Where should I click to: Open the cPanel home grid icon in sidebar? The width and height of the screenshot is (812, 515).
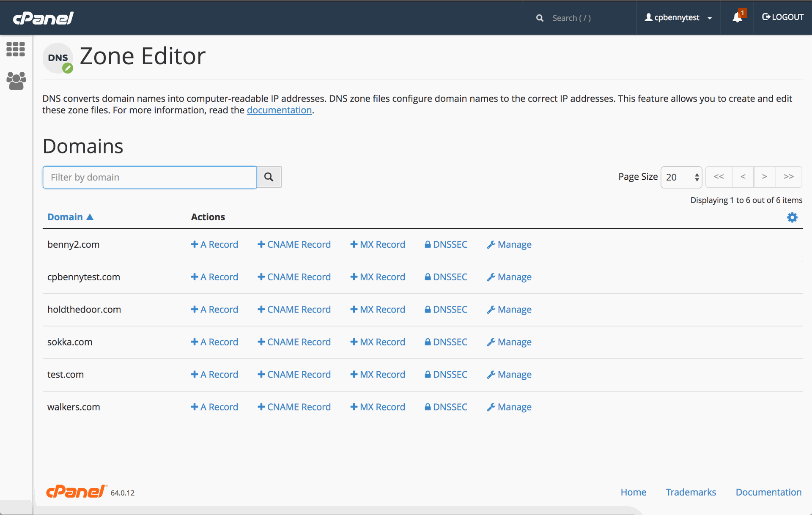pyautogui.click(x=16, y=49)
